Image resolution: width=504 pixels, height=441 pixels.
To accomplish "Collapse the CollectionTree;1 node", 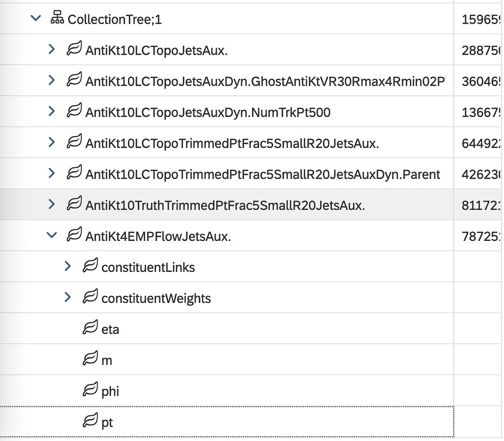I will (x=35, y=18).
